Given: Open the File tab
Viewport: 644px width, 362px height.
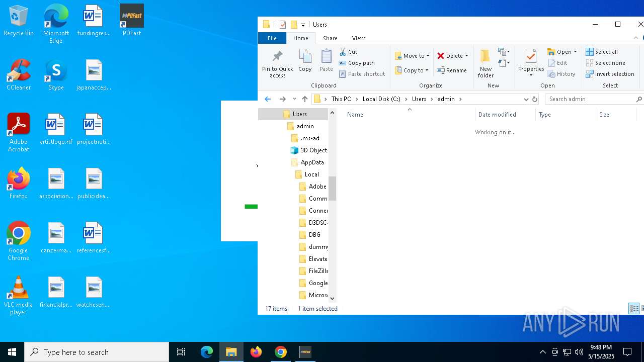Looking at the screenshot, I should 272,38.
